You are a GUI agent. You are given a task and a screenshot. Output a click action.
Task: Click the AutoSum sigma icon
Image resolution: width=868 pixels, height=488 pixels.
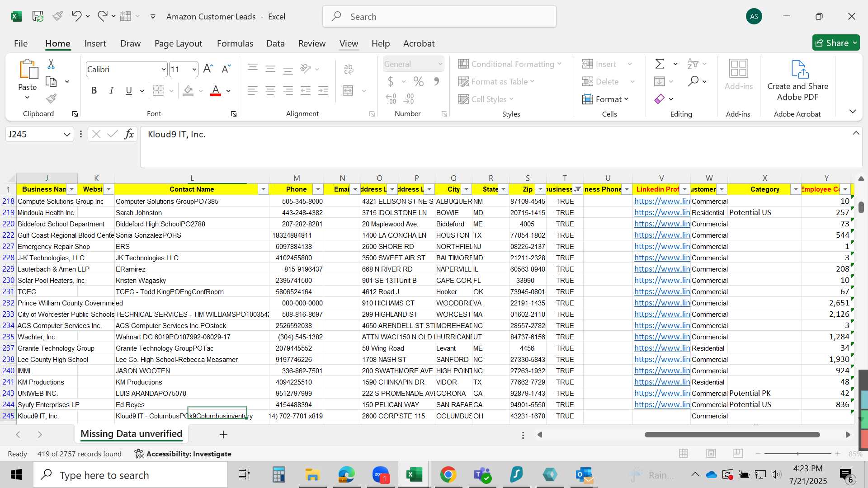pos(660,64)
